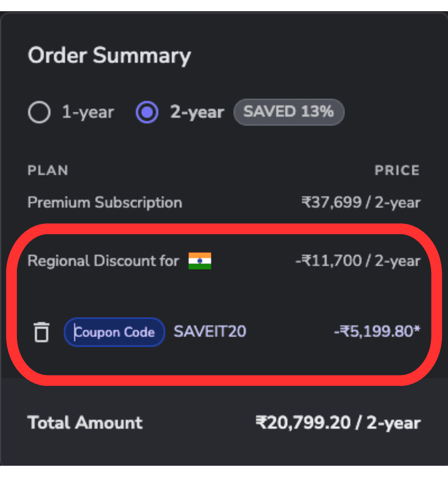Click the ₹37,699 / 2-year price
Screen dimensions: 448x477
pos(361,202)
